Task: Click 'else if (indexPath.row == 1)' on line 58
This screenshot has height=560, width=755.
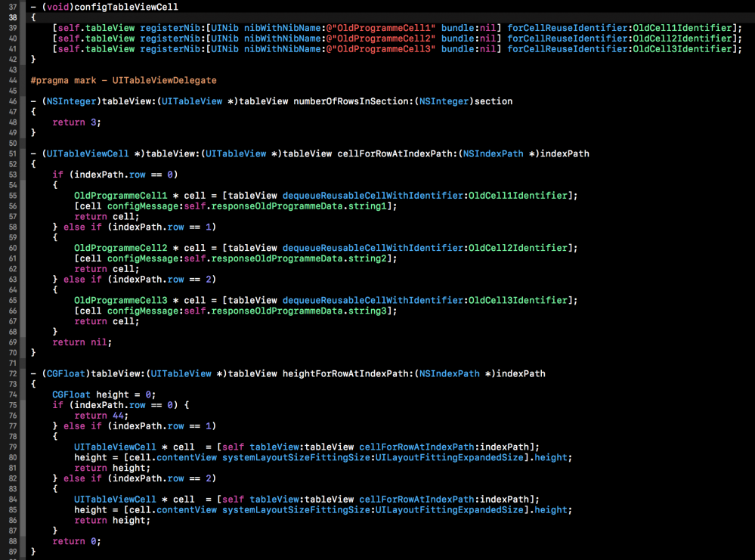Action: click(140, 227)
